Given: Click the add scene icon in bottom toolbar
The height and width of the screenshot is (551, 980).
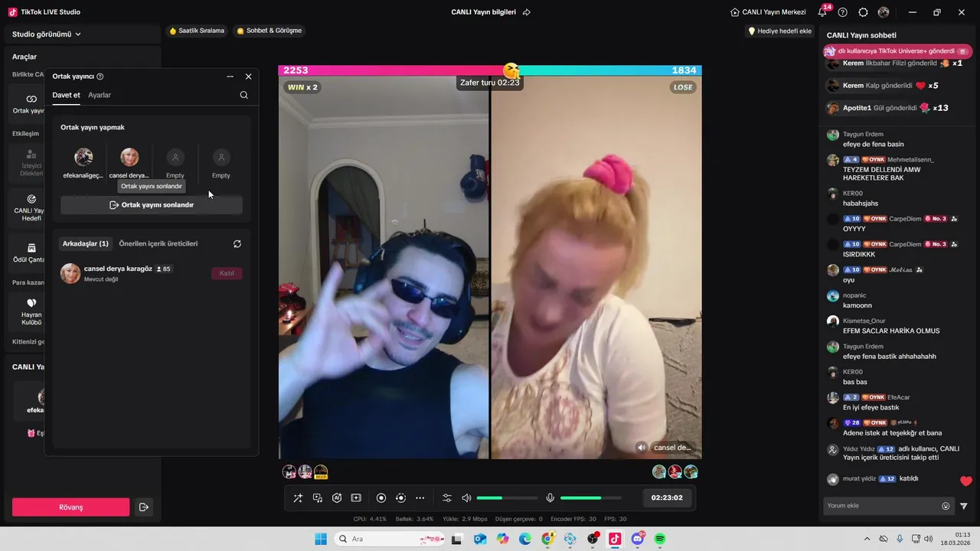Looking at the screenshot, I should [x=356, y=497].
